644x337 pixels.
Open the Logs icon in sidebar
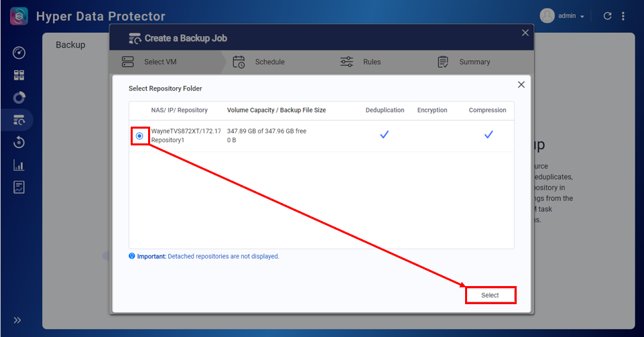(x=19, y=188)
